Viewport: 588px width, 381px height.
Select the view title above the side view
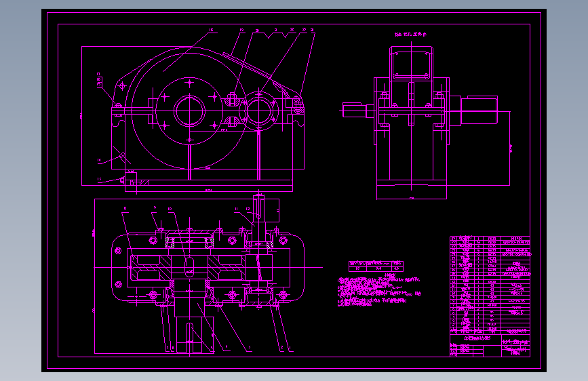pyautogui.click(x=411, y=35)
